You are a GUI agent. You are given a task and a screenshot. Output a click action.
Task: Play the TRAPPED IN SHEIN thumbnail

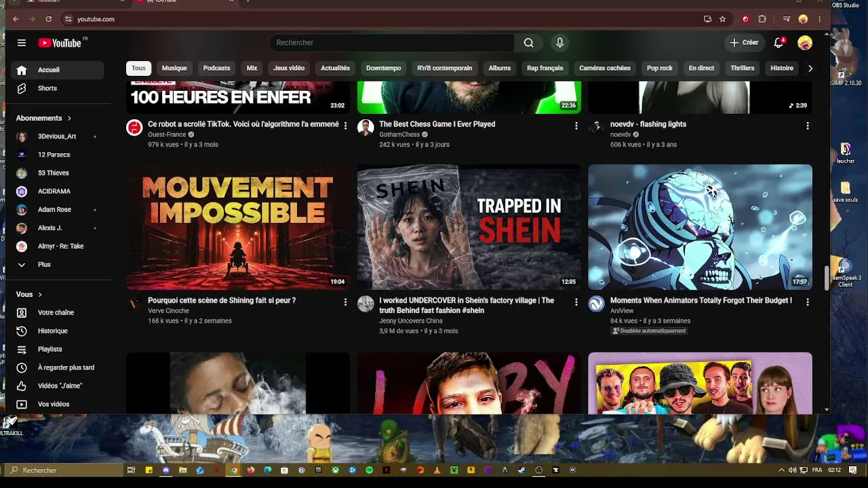(469, 227)
